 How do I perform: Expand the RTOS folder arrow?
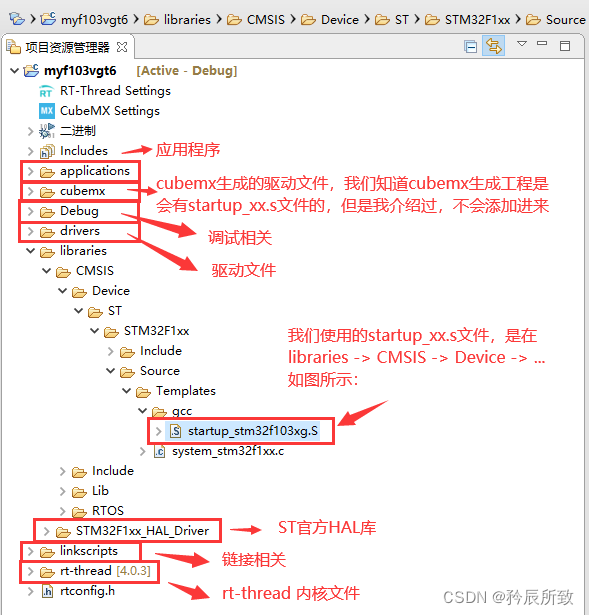pos(62,511)
